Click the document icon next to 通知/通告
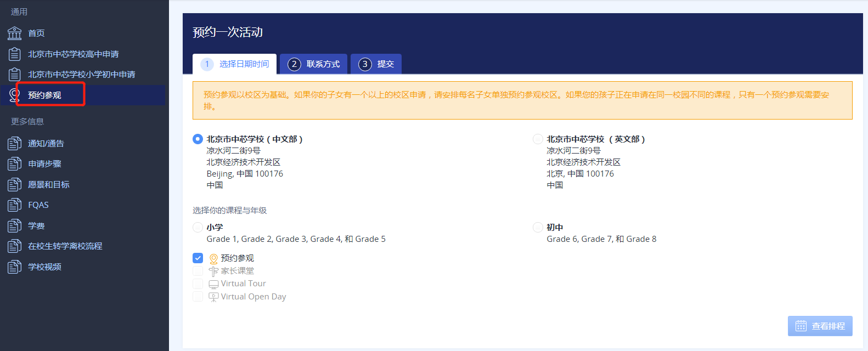 (x=14, y=144)
